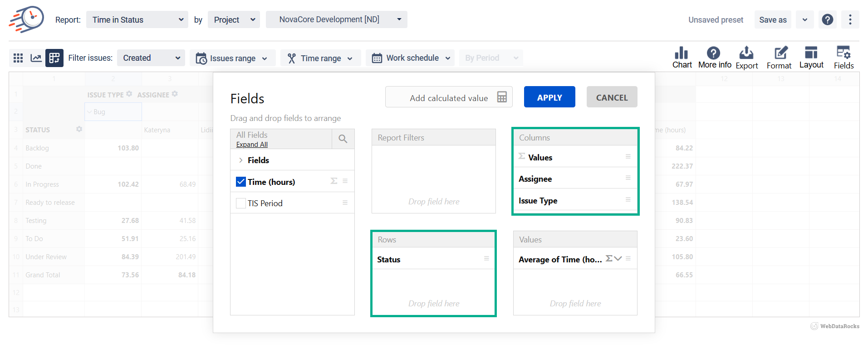The height and width of the screenshot is (353, 868).
Task: Open the NovaCore Development project dropdown
Action: click(336, 19)
